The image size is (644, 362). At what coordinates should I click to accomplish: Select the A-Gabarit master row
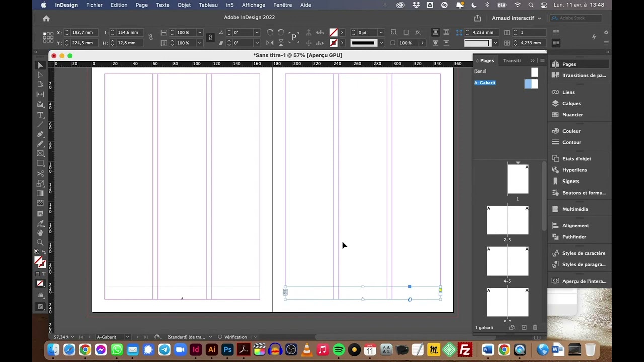[x=506, y=83]
